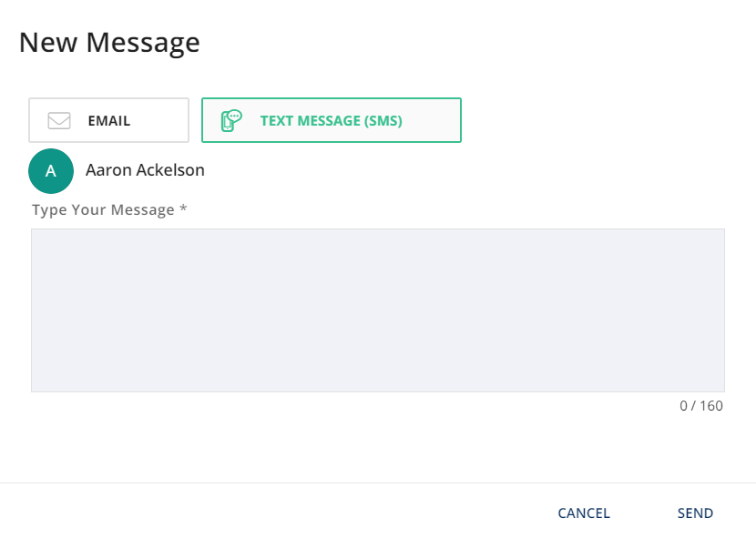This screenshot has width=756, height=538.
Task: Focus the Type Your Message text area
Action: coord(378,310)
